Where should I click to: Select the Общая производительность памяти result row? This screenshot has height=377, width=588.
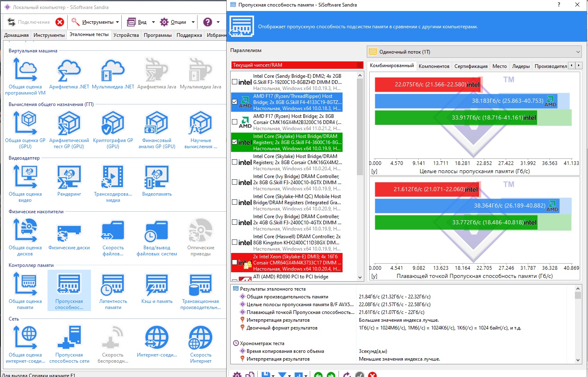[x=287, y=297]
